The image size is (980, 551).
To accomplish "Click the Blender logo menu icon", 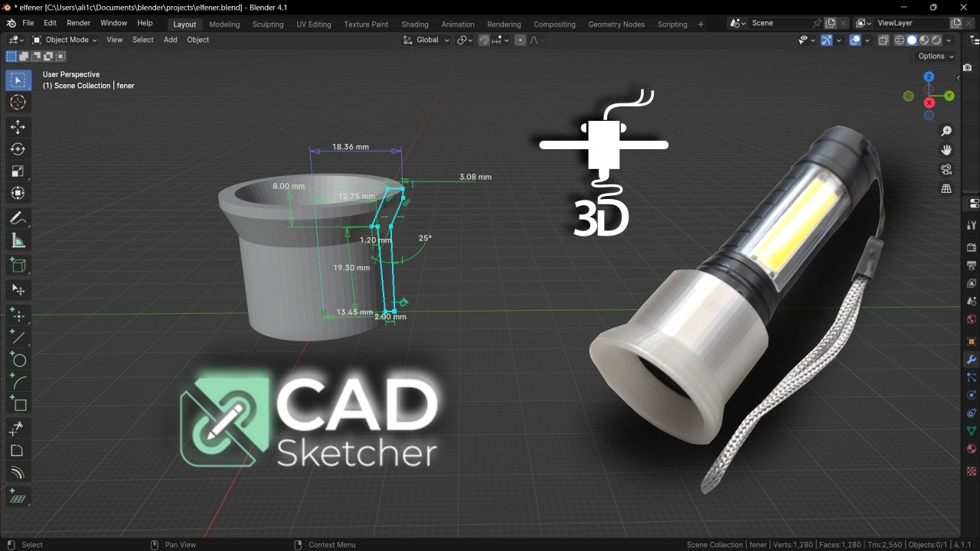I will tap(11, 24).
